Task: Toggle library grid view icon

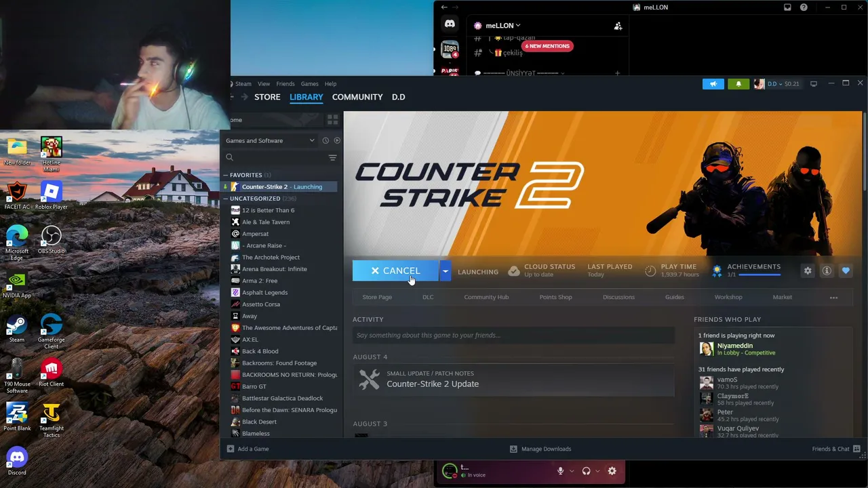Action: [332, 120]
